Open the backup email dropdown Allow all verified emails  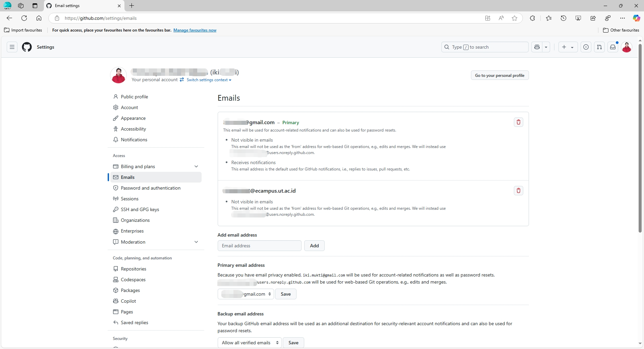click(249, 343)
